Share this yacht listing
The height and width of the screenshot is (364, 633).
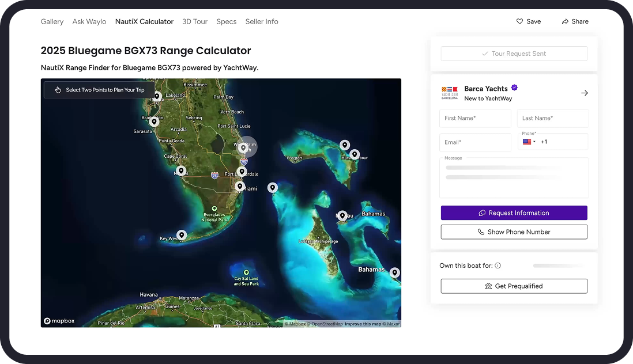pos(575,21)
